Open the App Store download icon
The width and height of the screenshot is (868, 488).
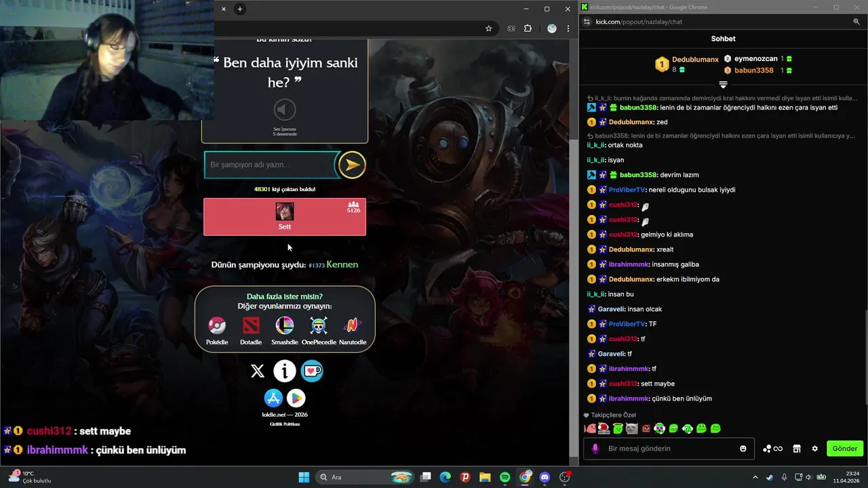tap(273, 398)
